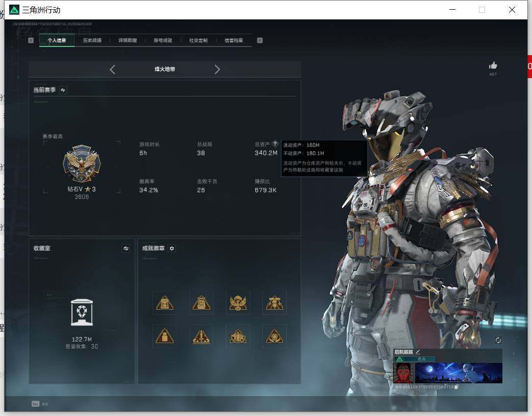Viewport: 532px width, 416px height.
Task: Toggle the 收藏室 swap button
Action: (126, 249)
